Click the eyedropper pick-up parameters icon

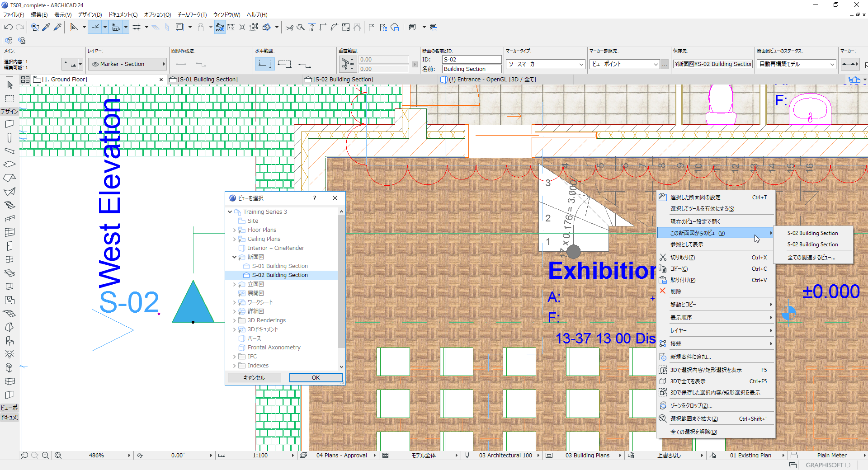pyautogui.click(x=46, y=28)
